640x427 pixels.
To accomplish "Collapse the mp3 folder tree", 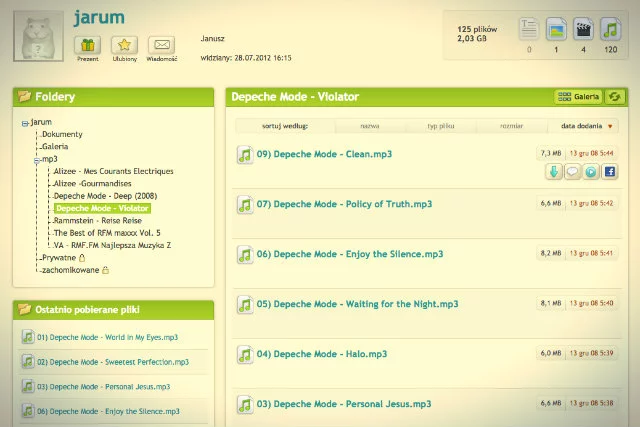I will (x=37, y=160).
